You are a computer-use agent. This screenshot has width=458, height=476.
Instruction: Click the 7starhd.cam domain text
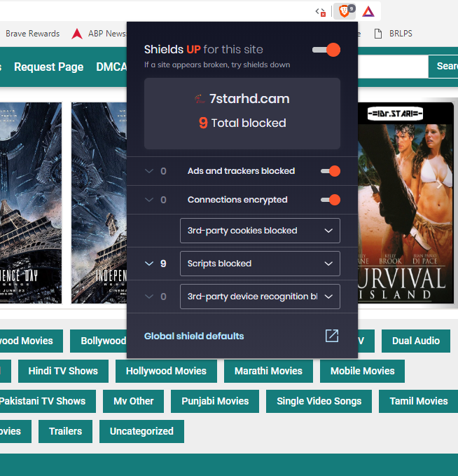[x=249, y=99]
